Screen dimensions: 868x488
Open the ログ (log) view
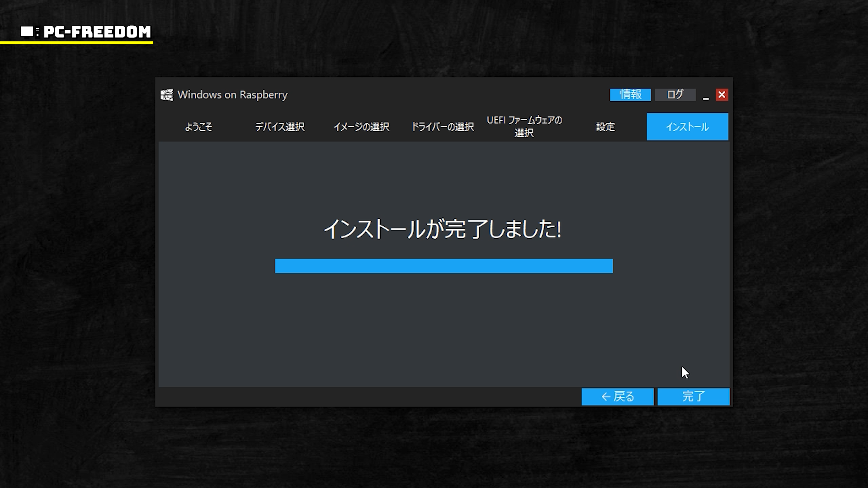(675, 94)
